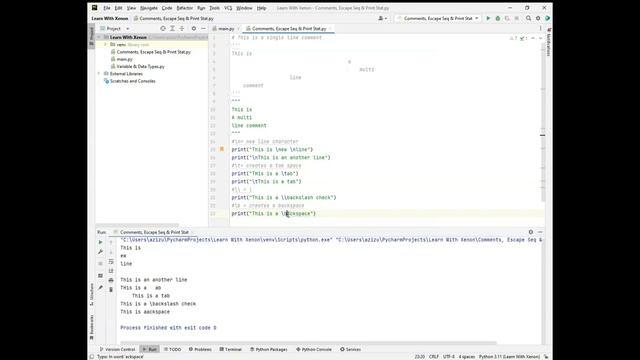Stop process button in Run panel
The width and height of the screenshot is (640, 360).
tap(100, 264)
